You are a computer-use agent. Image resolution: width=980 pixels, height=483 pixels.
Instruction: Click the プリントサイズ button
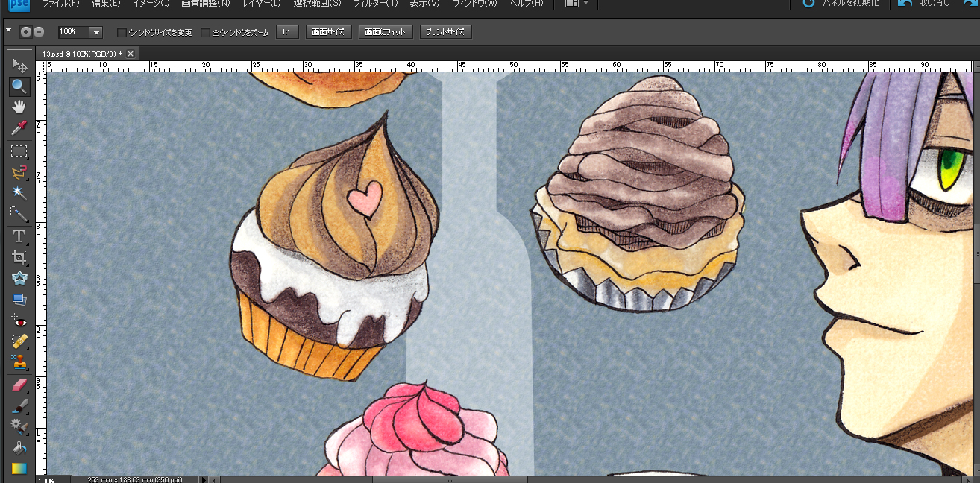pyautogui.click(x=445, y=32)
